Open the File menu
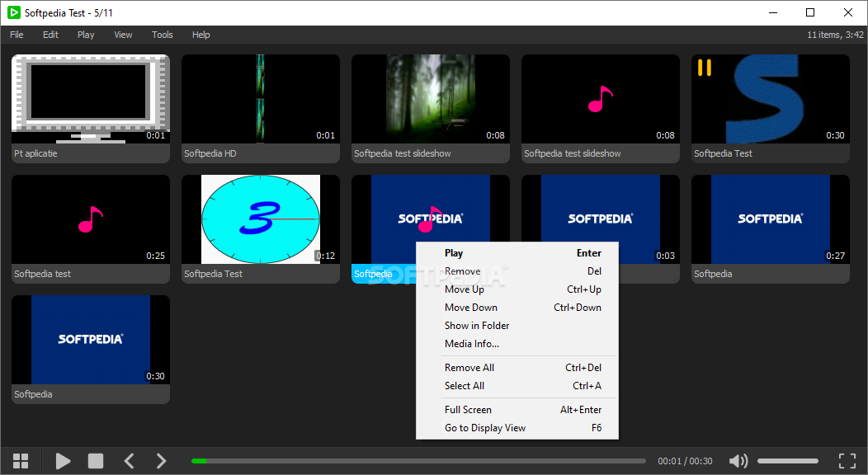Screen dimensions: 868x475 coord(17,35)
